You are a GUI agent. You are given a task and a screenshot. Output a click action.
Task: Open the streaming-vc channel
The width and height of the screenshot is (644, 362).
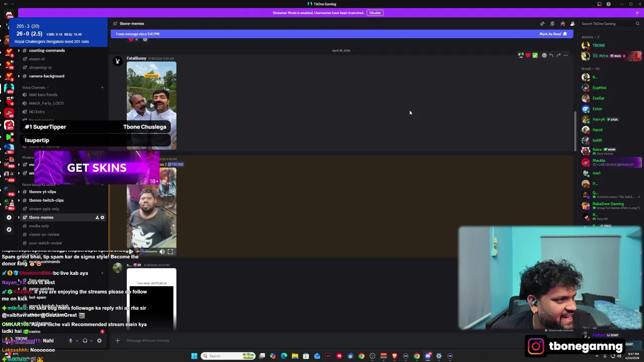tap(40, 67)
